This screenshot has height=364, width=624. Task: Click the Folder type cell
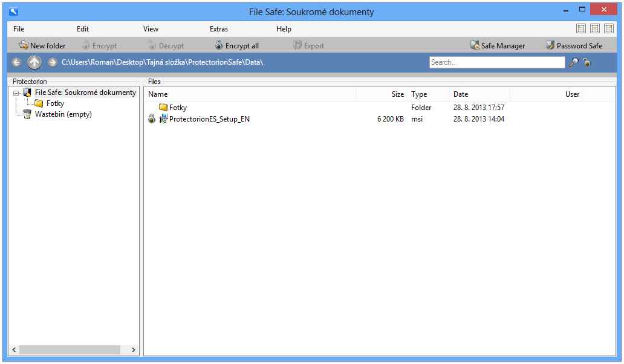421,108
